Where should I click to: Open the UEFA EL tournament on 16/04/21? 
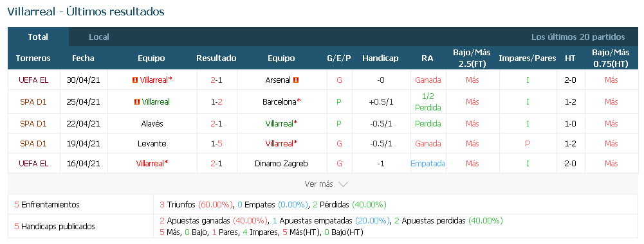(x=33, y=163)
